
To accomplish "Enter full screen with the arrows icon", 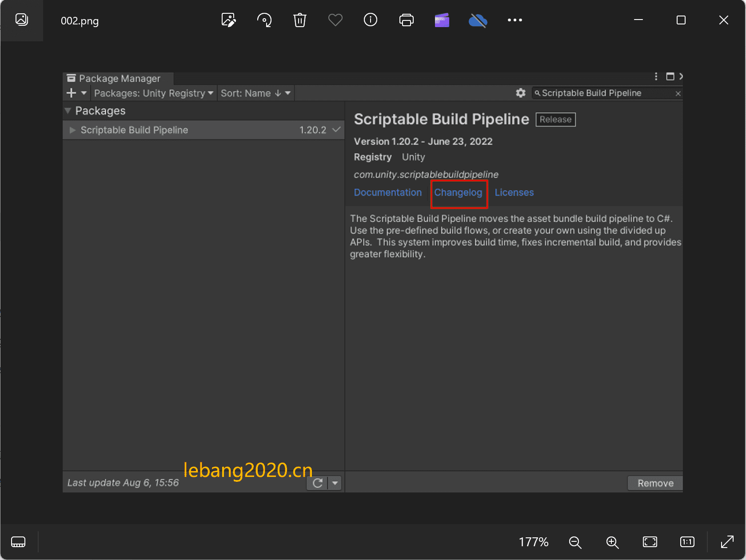I will click(x=727, y=542).
